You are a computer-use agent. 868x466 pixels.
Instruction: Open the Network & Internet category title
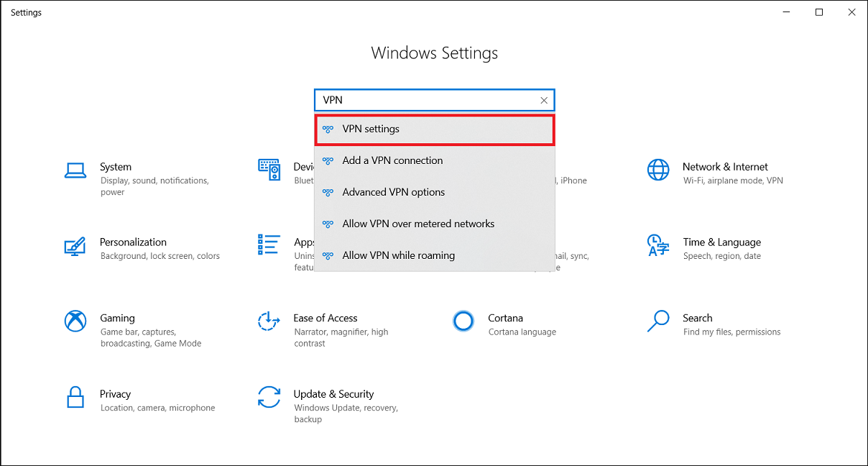point(725,167)
